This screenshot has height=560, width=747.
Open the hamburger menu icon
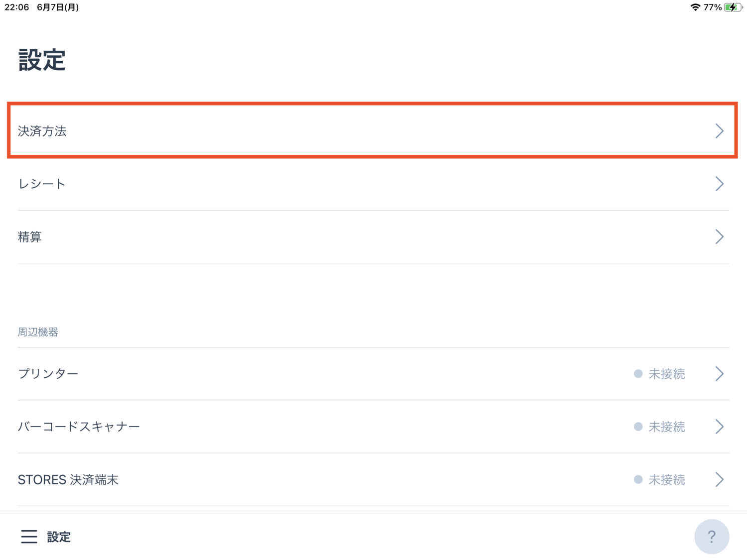point(29,536)
